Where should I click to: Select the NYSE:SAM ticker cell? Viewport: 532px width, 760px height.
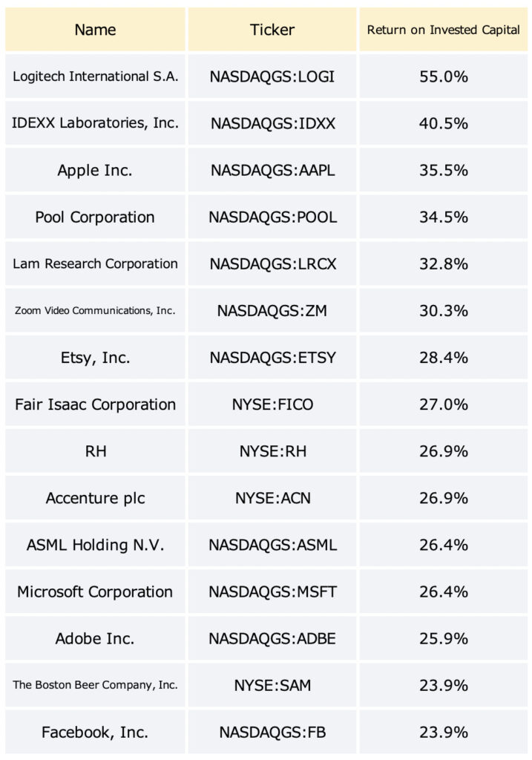point(272,685)
